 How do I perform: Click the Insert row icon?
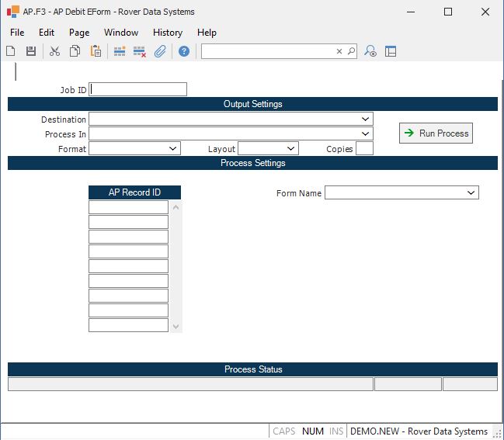tap(120, 51)
